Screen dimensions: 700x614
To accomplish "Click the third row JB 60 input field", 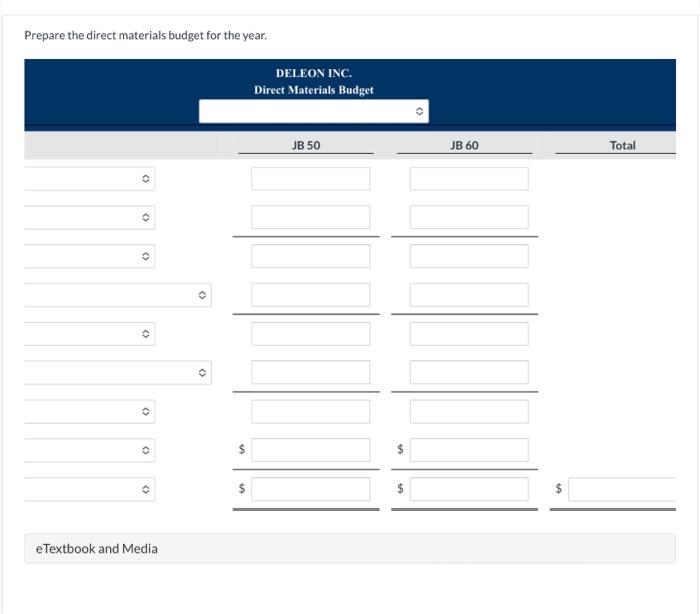I will (469, 256).
